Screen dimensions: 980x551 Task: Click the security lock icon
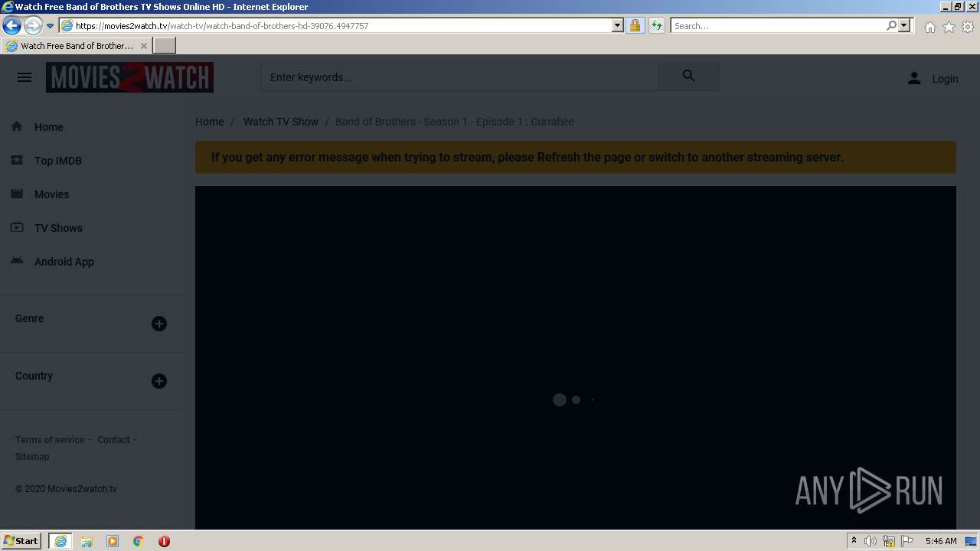tap(635, 25)
